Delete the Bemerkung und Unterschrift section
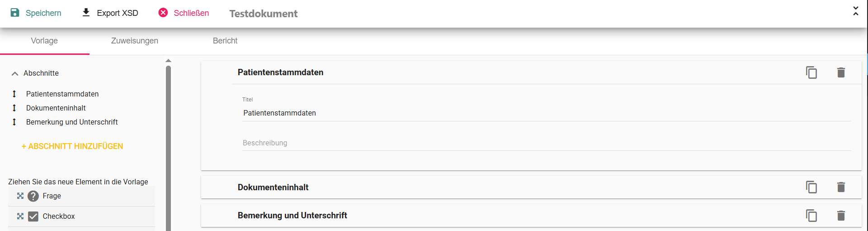Image resolution: width=868 pixels, height=231 pixels. 841,216
